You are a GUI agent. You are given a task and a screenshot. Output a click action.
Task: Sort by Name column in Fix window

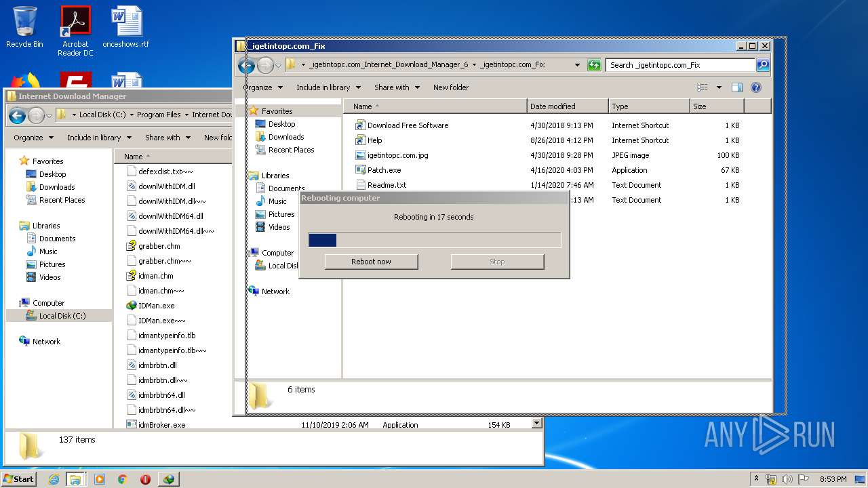[435, 106]
